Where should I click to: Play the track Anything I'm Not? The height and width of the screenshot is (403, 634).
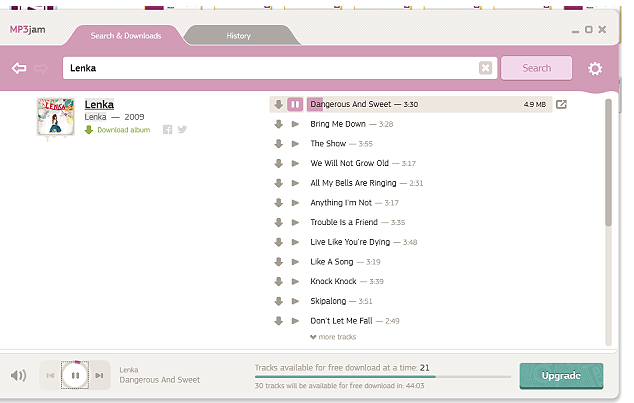[296, 203]
